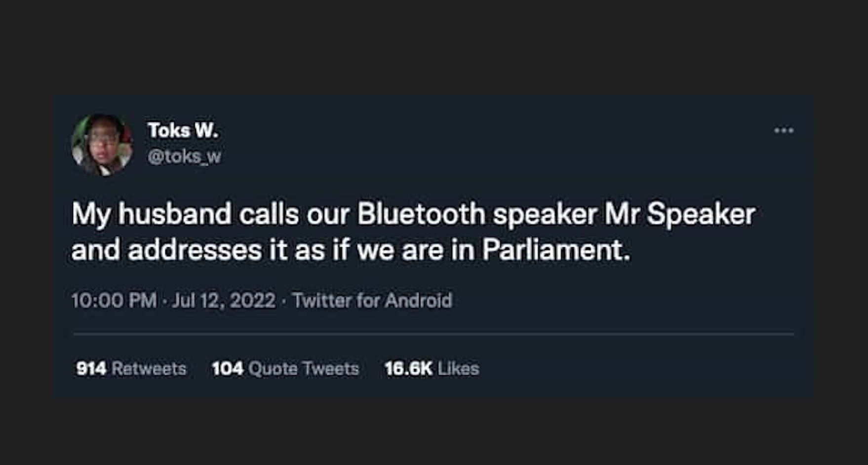This screenshot has height=465, width=868.
Task: Click the second line of tweet text
Action: [351, 250]
